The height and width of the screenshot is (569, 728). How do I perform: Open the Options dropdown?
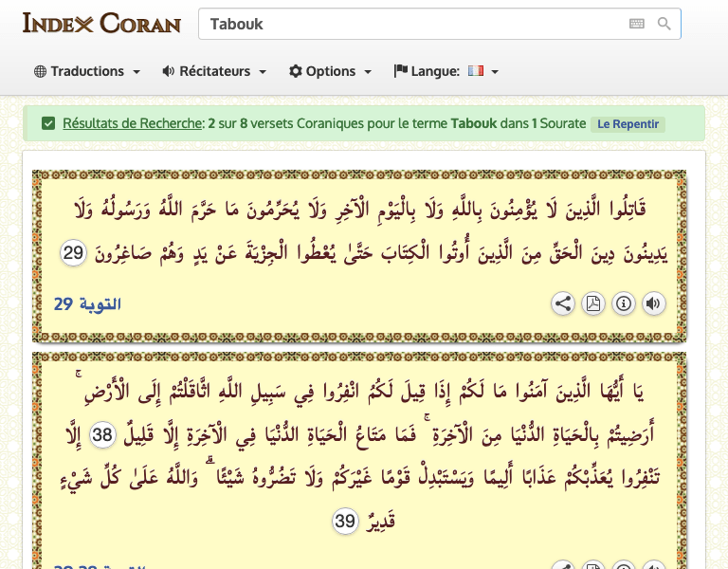330,71
